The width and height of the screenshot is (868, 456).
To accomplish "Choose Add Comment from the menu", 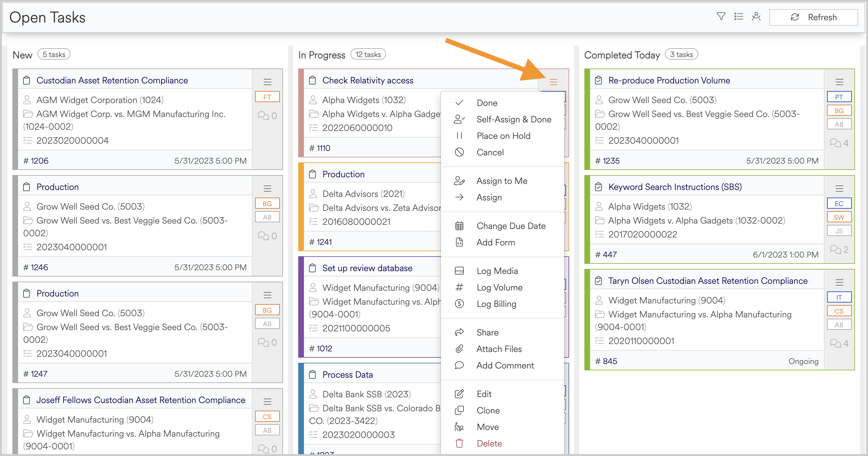I will tap(503, 365).
